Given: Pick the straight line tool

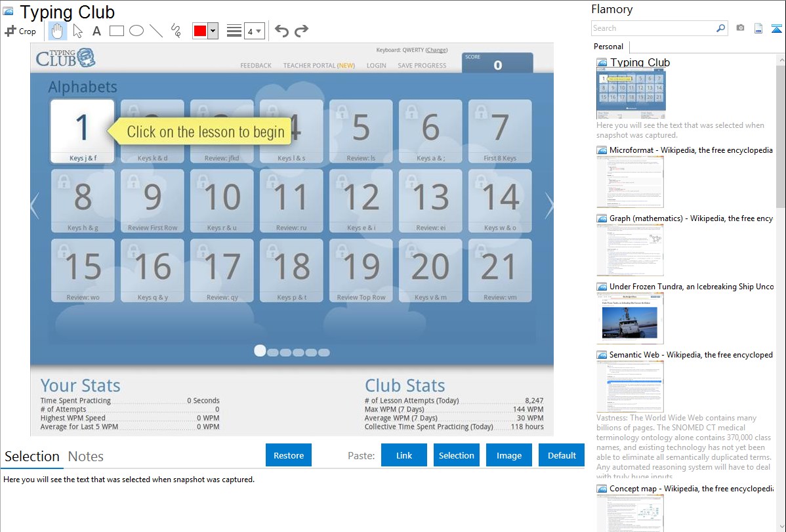Looking at the screenshot, I should click(156, 31).
